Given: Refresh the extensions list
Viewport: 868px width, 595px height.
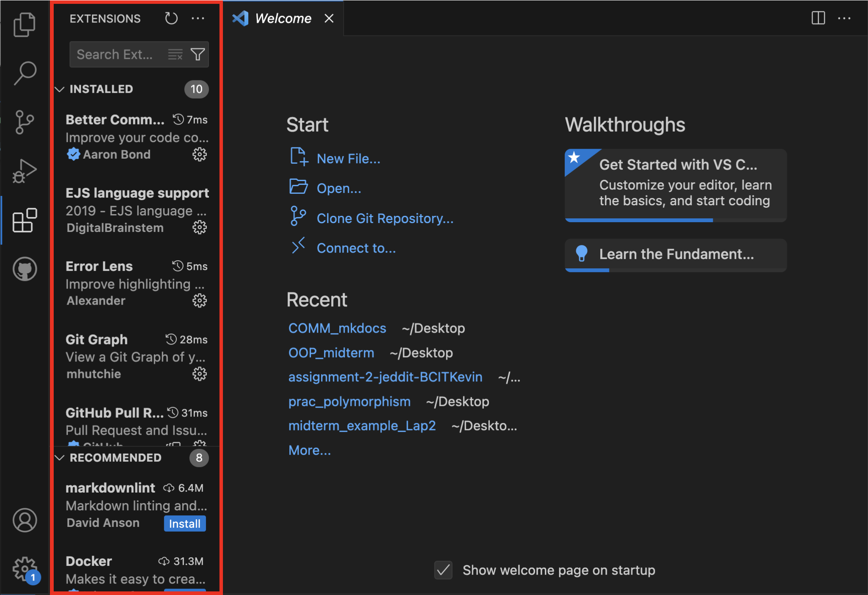Looking at the screenshot, I should (x=171, y=19).
